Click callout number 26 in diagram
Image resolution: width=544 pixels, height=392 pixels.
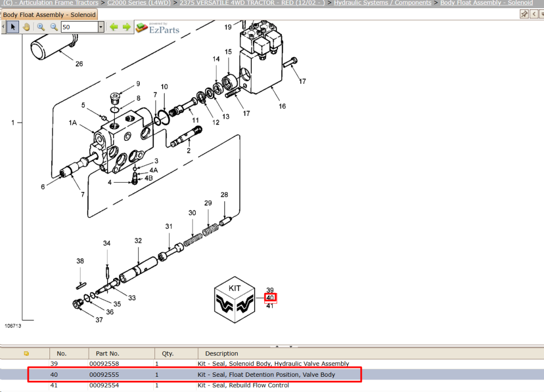(x=79, y=64)
